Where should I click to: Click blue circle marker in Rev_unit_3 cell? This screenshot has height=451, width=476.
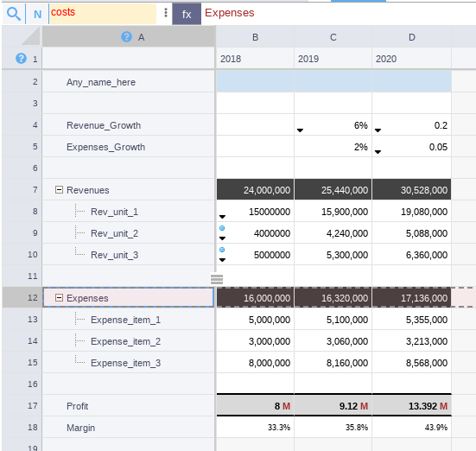tap(222, 250)
